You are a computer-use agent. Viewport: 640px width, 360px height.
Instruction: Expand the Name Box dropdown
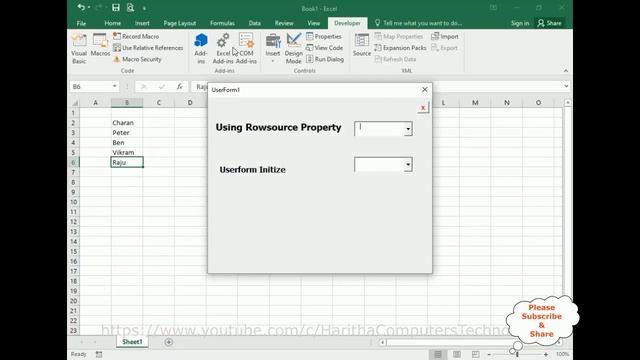click(x=115, y=86)
